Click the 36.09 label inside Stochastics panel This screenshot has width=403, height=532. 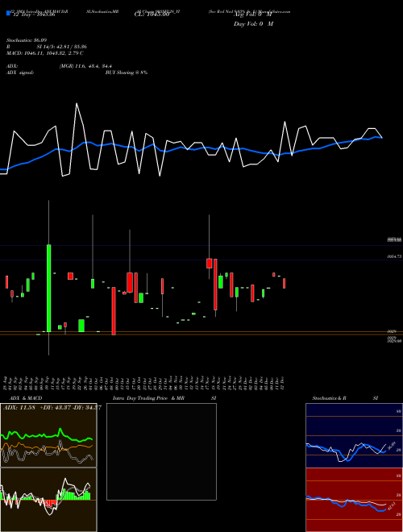pyautogui.click(x=393, y=445)
